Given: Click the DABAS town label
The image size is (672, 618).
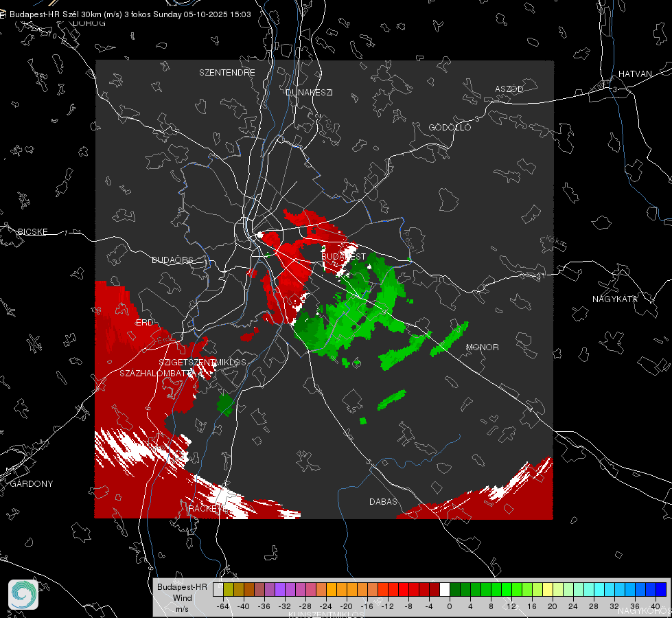Looking at the screenshot, I should [x=384, y=501].
